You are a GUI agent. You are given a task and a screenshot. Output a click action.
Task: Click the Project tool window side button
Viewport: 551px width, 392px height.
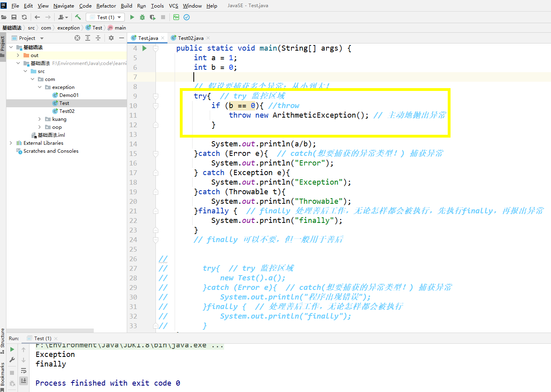(x=3, y=46)
